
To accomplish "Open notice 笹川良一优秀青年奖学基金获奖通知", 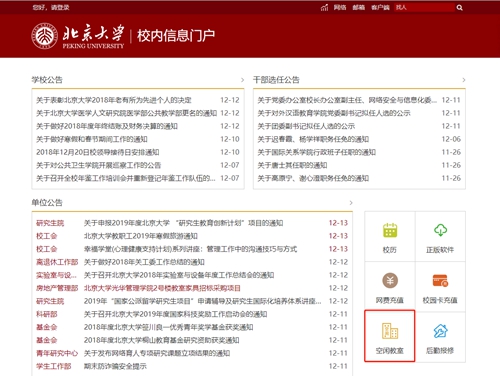I will [x=168, y=327].
